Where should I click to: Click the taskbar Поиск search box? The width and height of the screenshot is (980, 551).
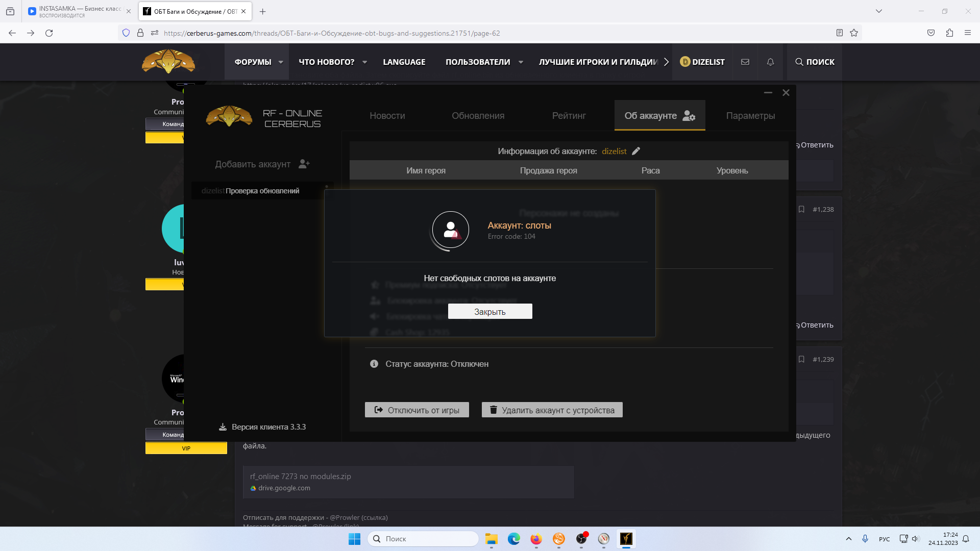[x=423, y=539]
